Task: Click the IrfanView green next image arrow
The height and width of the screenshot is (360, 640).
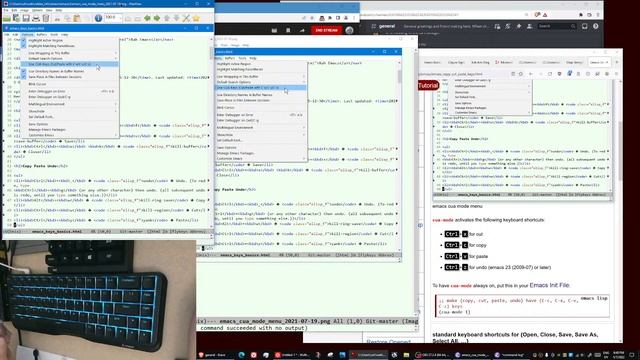Action: coord(157,18)
